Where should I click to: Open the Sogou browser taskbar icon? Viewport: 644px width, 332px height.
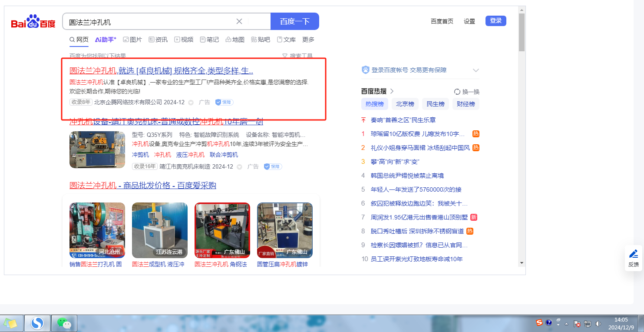[x=37, y=323]
